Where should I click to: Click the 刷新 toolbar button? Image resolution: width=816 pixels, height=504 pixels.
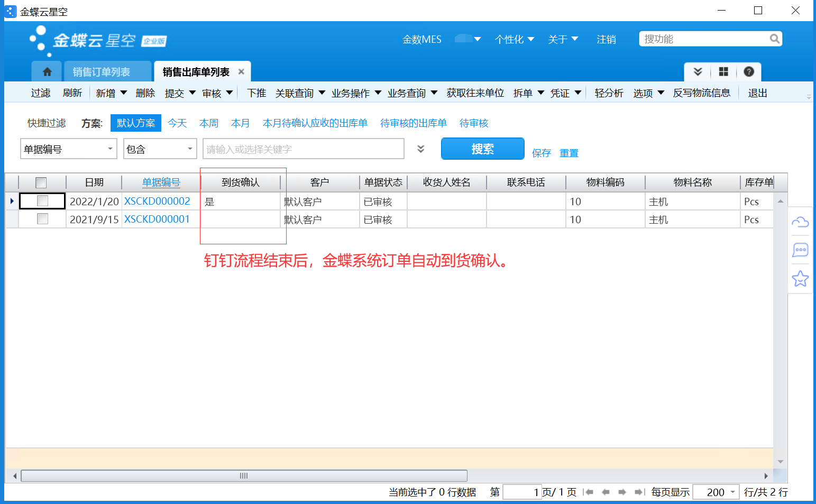click(72, 93)
